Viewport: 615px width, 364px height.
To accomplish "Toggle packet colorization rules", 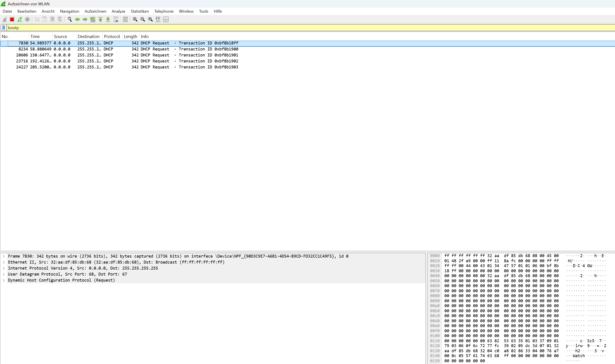I will click(125, 19).
